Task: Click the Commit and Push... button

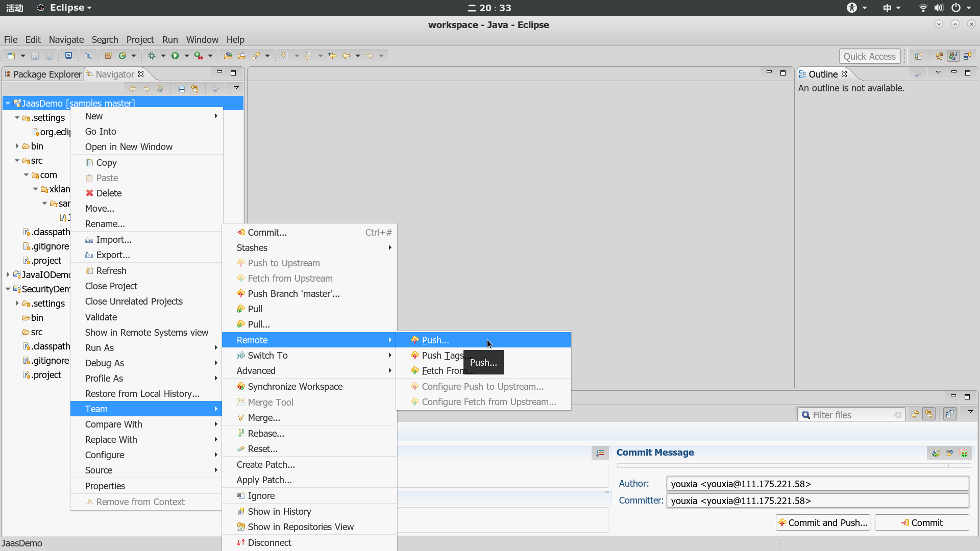Action: point(823,522)
